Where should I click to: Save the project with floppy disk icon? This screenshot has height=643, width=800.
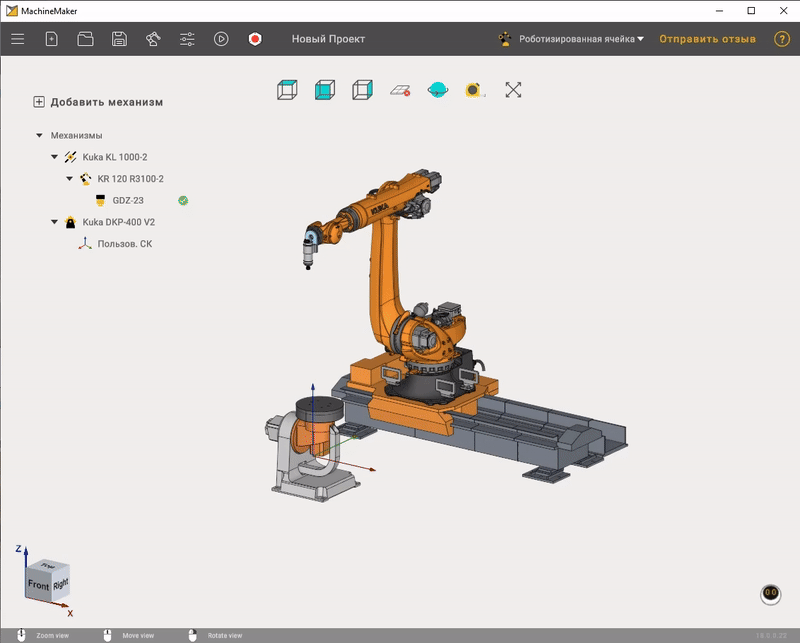(x=119, y=39)
